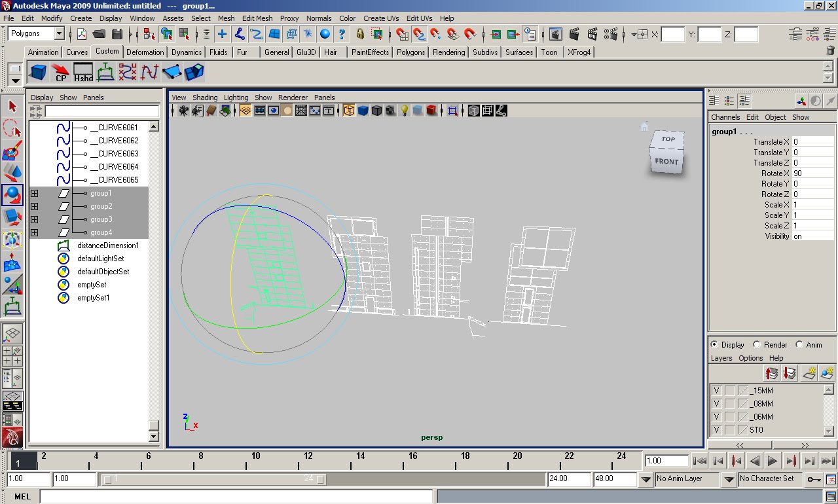Toggle visibility of the STO layer
838x504 pixels.
(718, 429)
